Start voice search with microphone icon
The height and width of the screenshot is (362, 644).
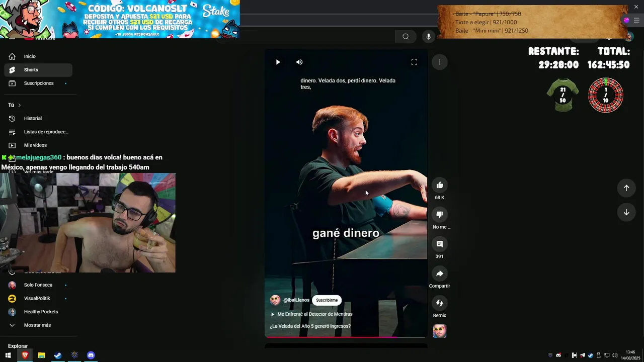[429, 36]
